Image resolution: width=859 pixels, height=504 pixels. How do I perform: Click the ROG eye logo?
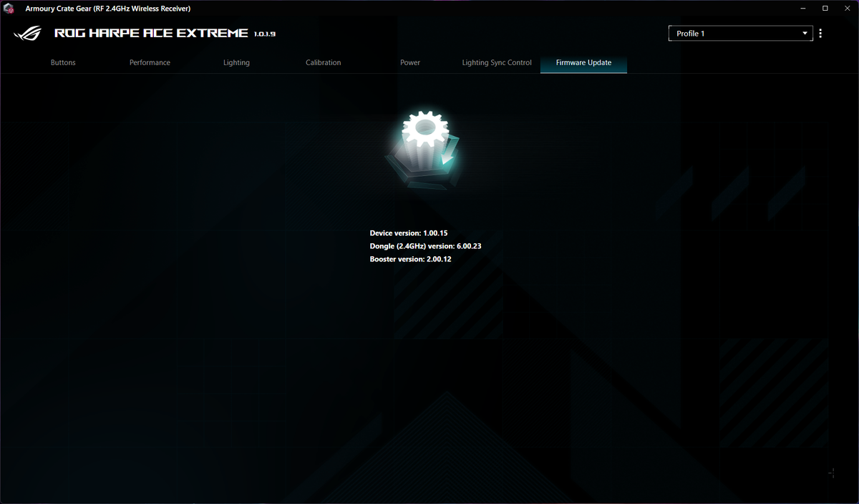(x=27, y=34)
